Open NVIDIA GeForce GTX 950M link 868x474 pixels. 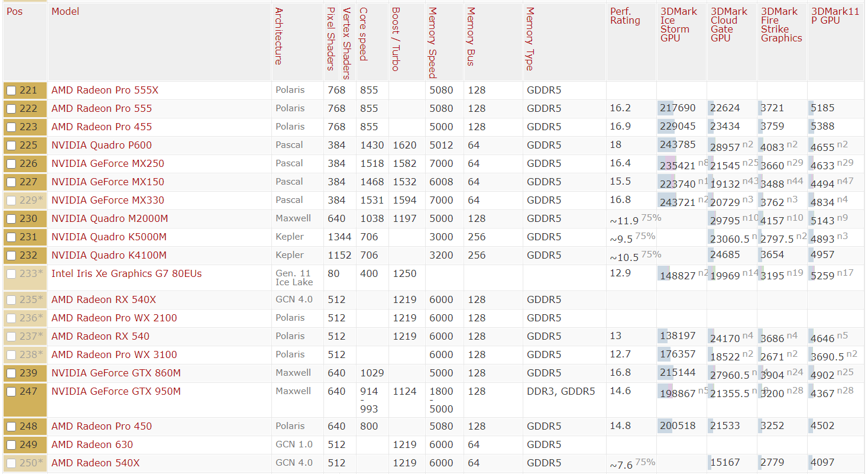[x=116, y=392]
